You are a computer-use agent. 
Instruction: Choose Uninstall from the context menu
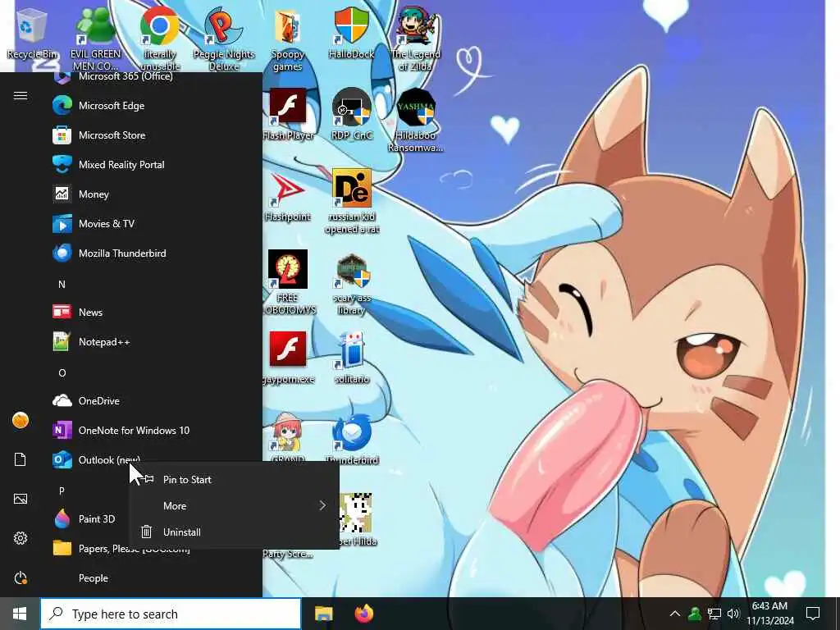coord(234,532)
